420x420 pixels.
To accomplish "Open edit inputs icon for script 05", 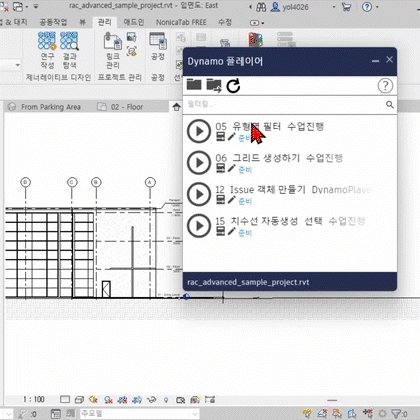I will [x=220, y=137].
